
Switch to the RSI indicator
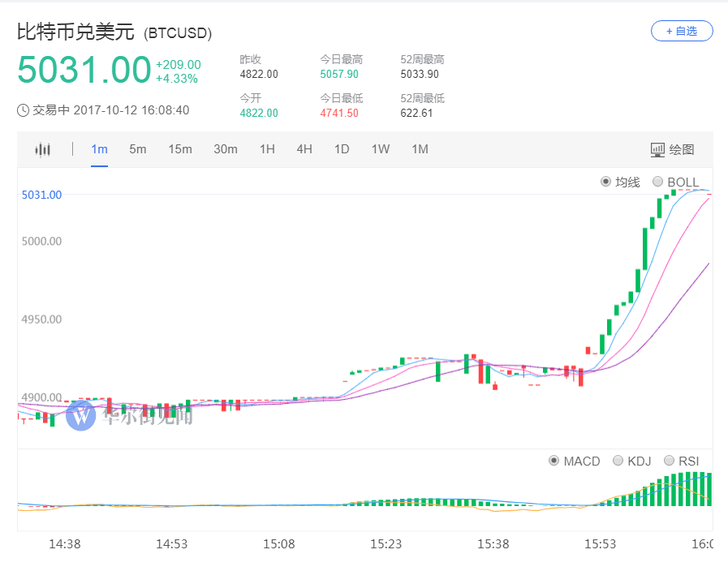670,461
